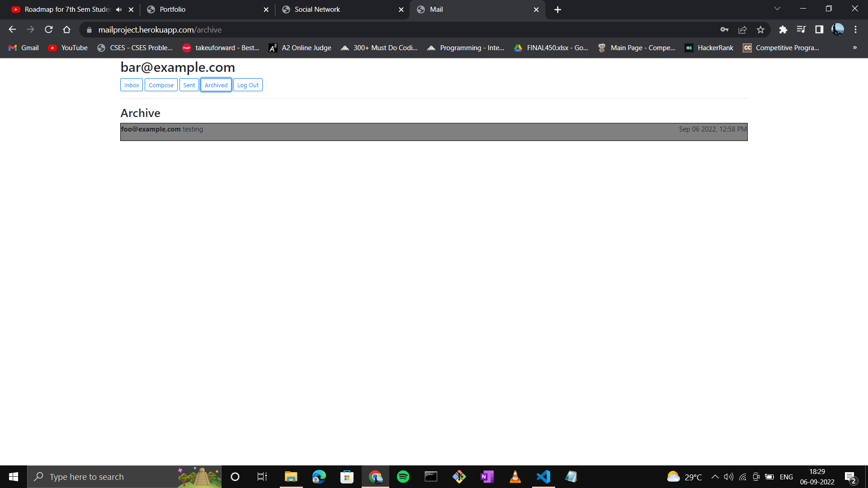Screen dimensions: 868x488
Task: Click the Compose button
Action: tap(161, 84)
